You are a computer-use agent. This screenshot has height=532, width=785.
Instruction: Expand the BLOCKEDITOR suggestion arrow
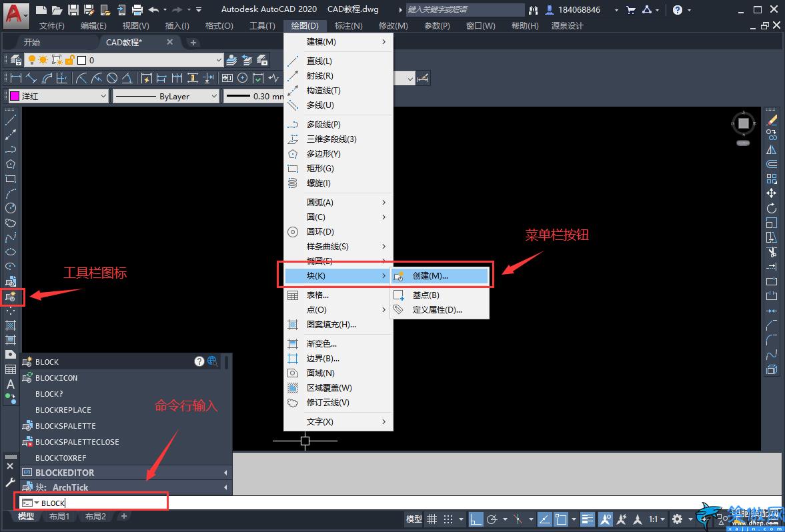[x=225, y=473]
